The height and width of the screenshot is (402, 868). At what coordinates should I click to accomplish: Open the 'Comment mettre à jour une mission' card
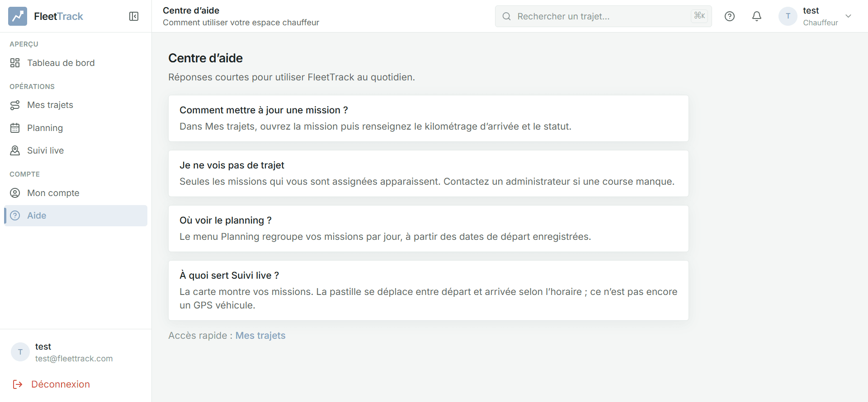[429, 118]
